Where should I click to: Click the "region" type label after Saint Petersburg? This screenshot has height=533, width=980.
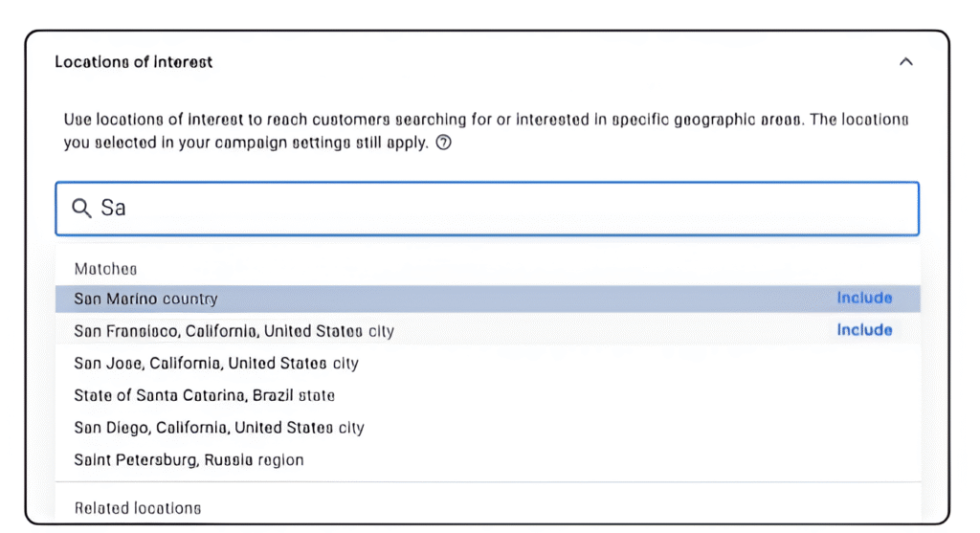280,460
